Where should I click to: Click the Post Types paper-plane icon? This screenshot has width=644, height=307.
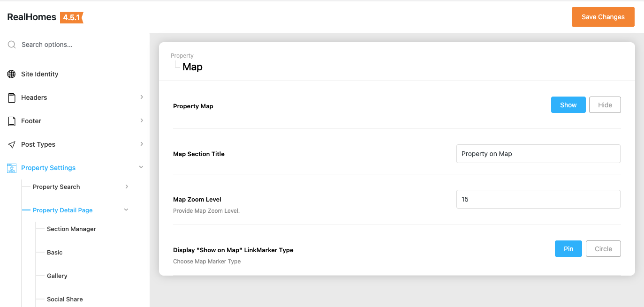(x=12, y=144)
